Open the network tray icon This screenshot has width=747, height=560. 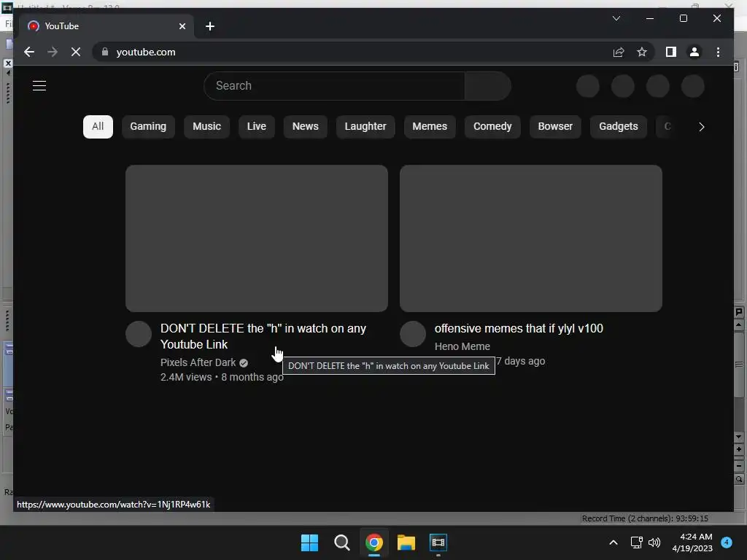point(636,542)
